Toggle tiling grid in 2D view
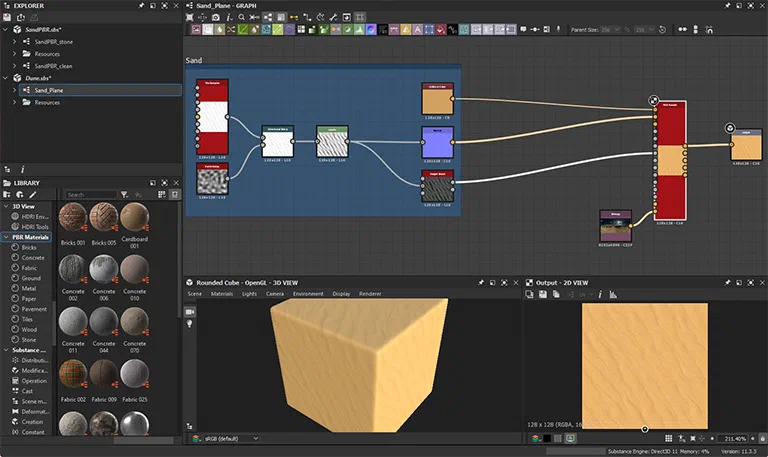Image resolution: width=768 pixels, height=457 pixels. [669, 438]
